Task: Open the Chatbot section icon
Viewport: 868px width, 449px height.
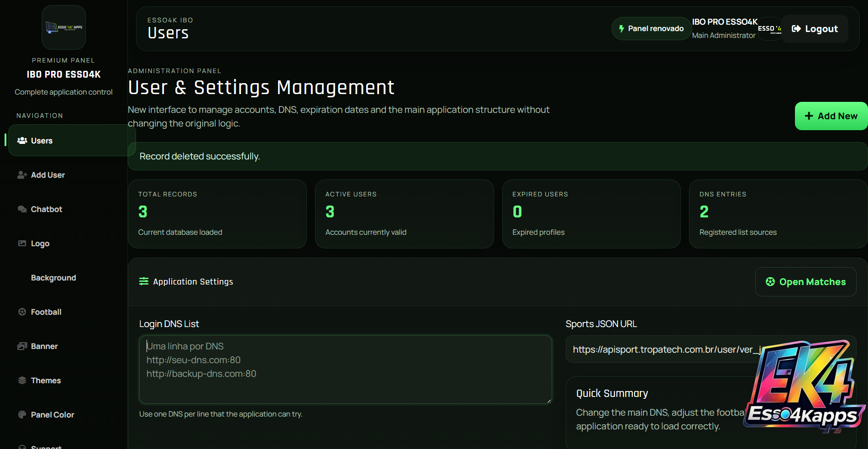Action: (22, 209)
